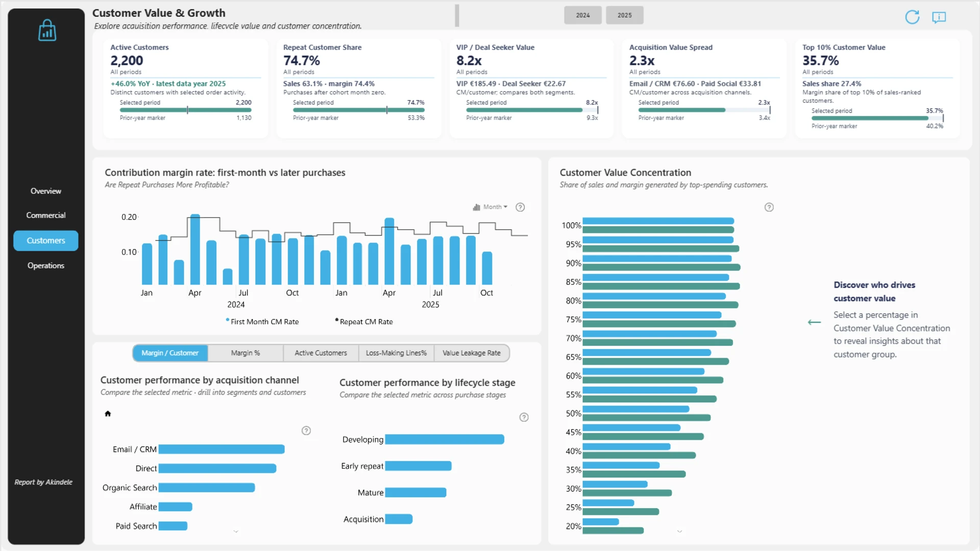Open the info message icon at top right
This screenshot has height=551, width=980.
tap(939, 17)
